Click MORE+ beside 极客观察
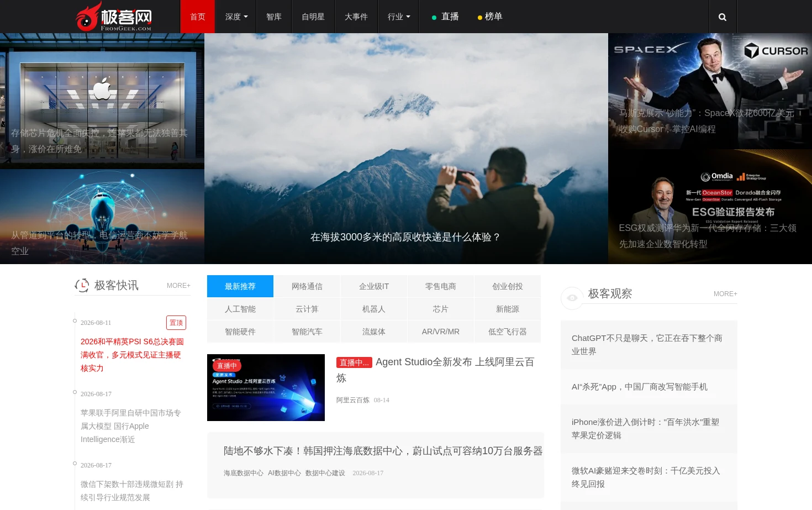Image resolution: width=812 pixels, height=510 pixels. [725, 294]
